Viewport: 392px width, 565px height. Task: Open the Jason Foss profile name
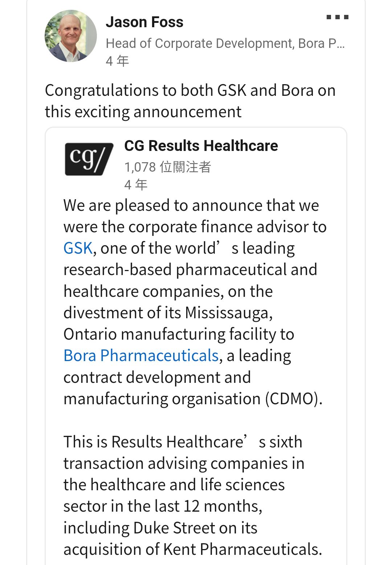tap(144, 22)
